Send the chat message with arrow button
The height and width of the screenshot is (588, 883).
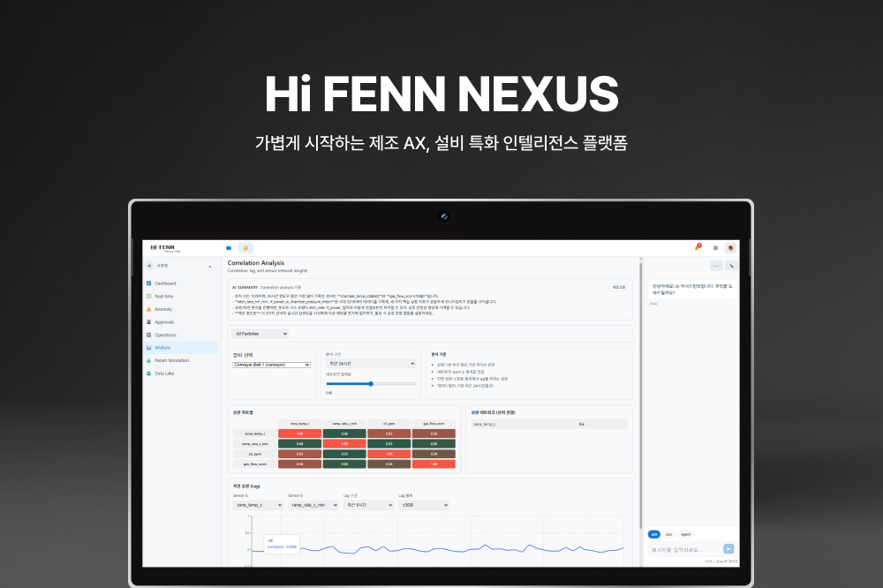728,548
